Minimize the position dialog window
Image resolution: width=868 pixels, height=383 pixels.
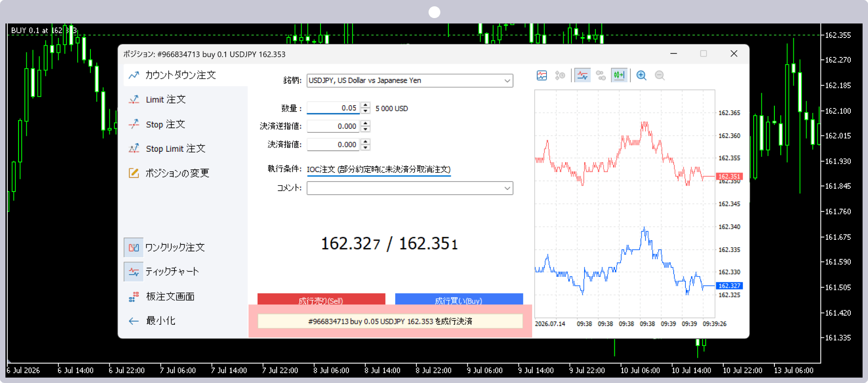coord(674,54)
